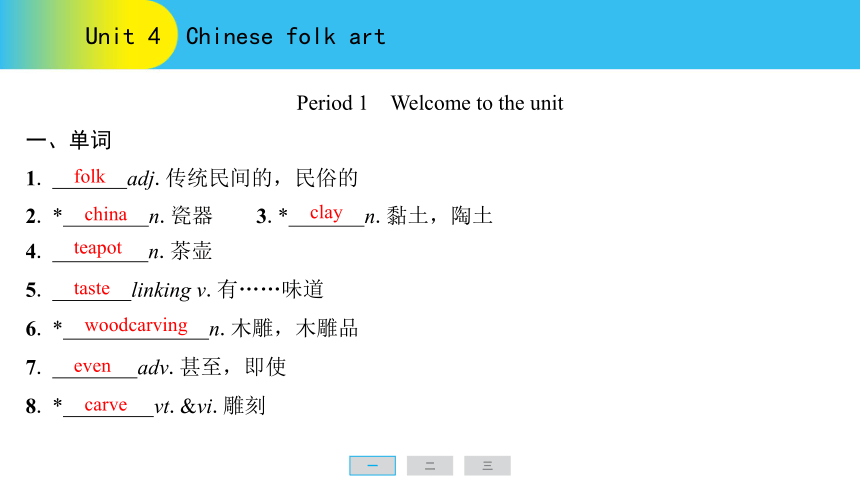Image resolution: width=860 pixels, height=484 pixels.
Task: Click the answer blank with taste
Action: 92,289
